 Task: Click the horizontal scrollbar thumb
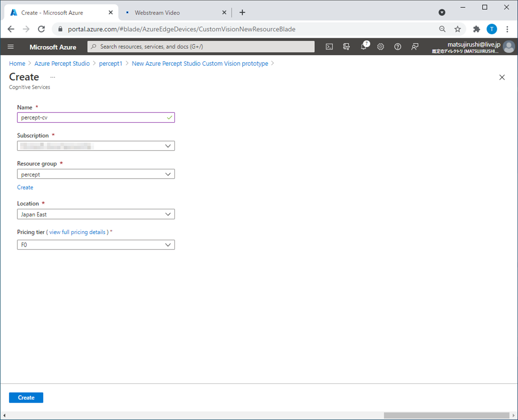[x=446, y=416]
